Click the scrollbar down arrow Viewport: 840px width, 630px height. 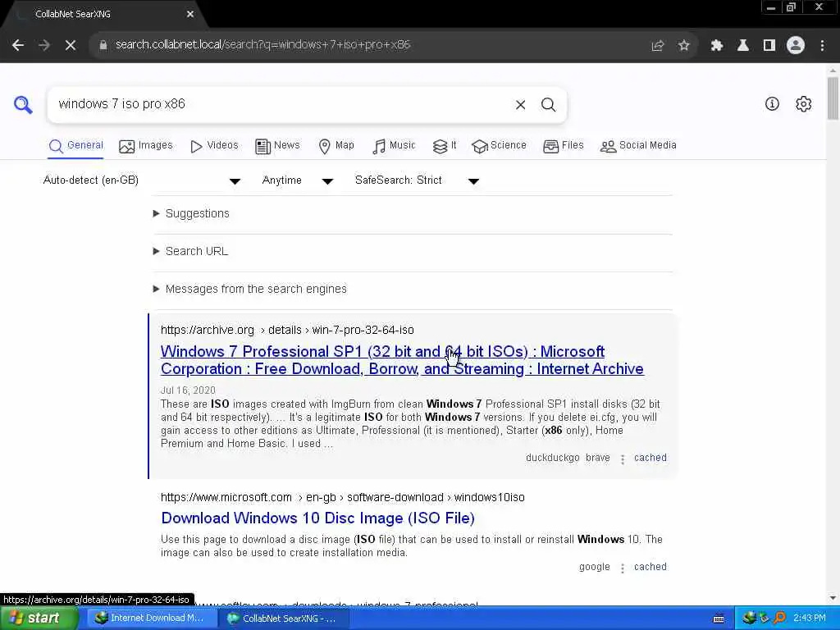pyautogui.click(x=833, y=598)
